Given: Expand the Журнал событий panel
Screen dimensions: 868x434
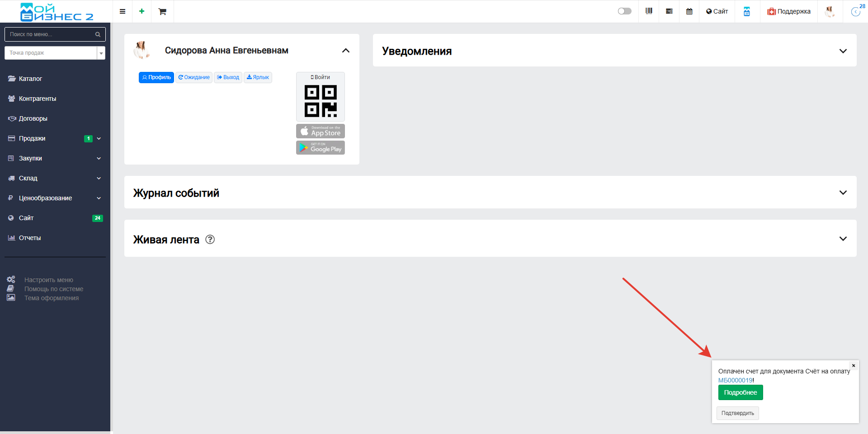Looking at the screenshot, I should click(843, 193).
